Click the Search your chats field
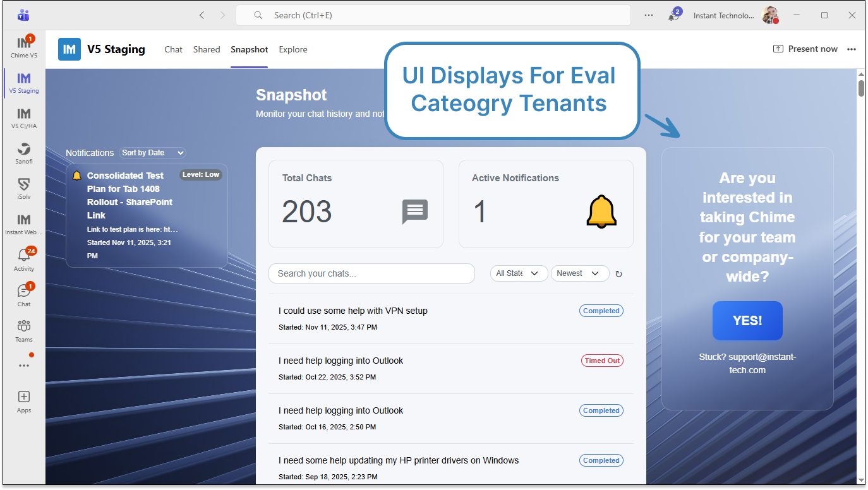 tap(371, 273)
